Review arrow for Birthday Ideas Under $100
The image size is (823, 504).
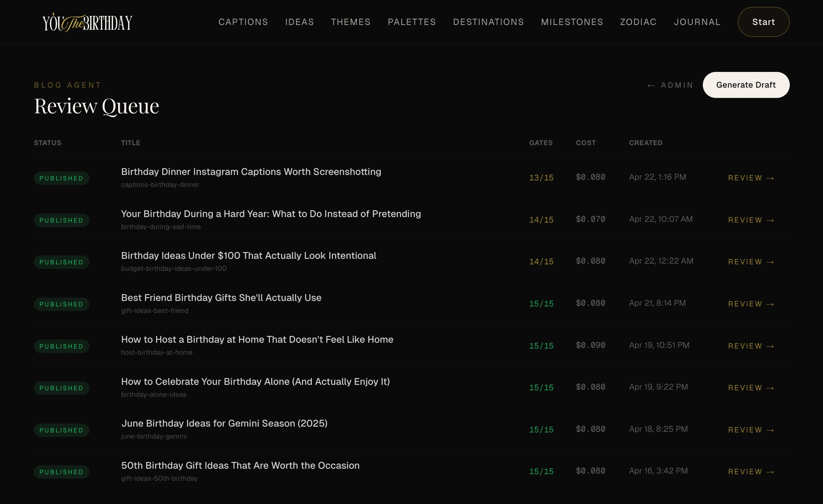click(x=751, y=262)
